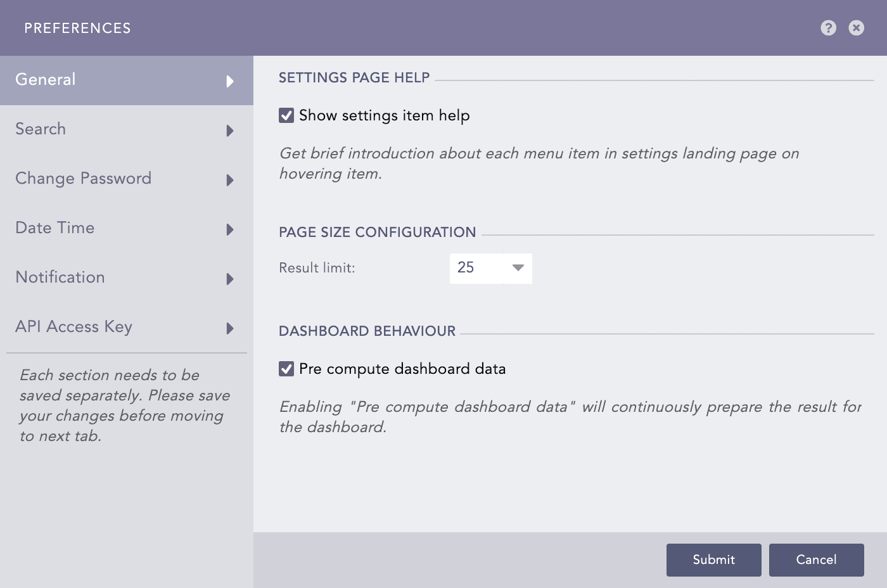Click the arrow icon beside Change Password
This screenshot has width=887, height=588.
[x=230, y=180]
